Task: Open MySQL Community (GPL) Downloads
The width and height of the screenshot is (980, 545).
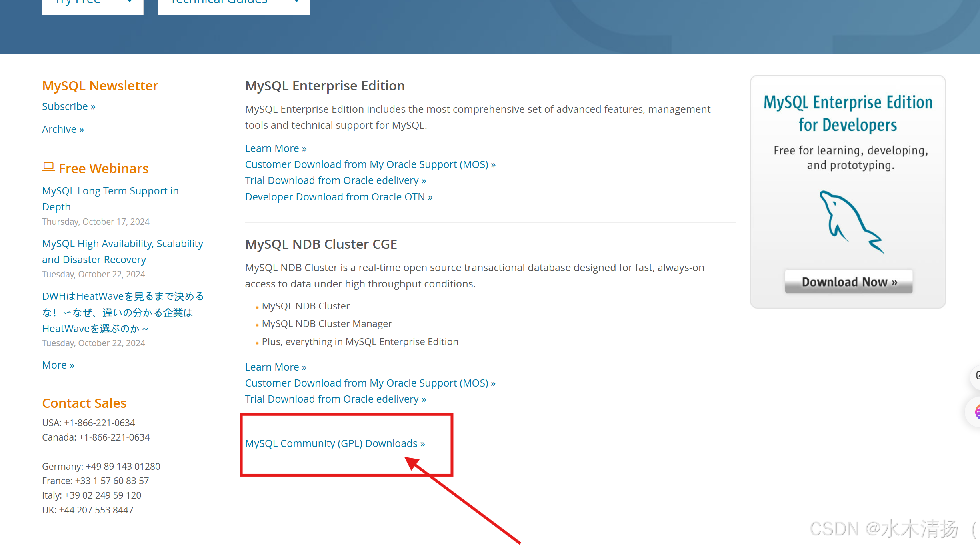Action: click(x=335, y=443)
